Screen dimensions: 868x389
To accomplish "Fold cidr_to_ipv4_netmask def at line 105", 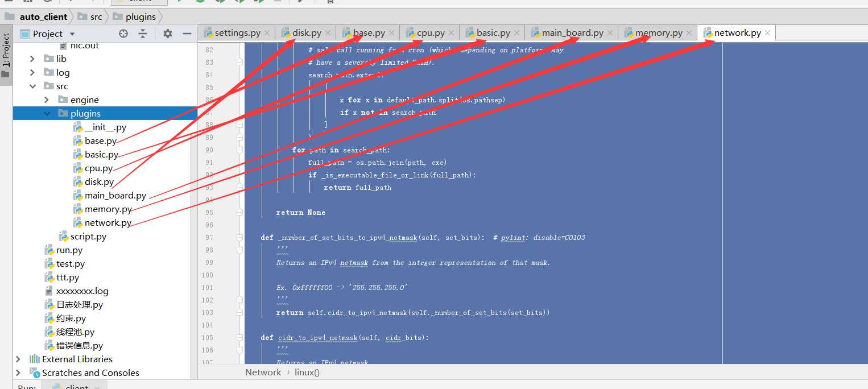I will pyautogui.click(x=240, y=337).
